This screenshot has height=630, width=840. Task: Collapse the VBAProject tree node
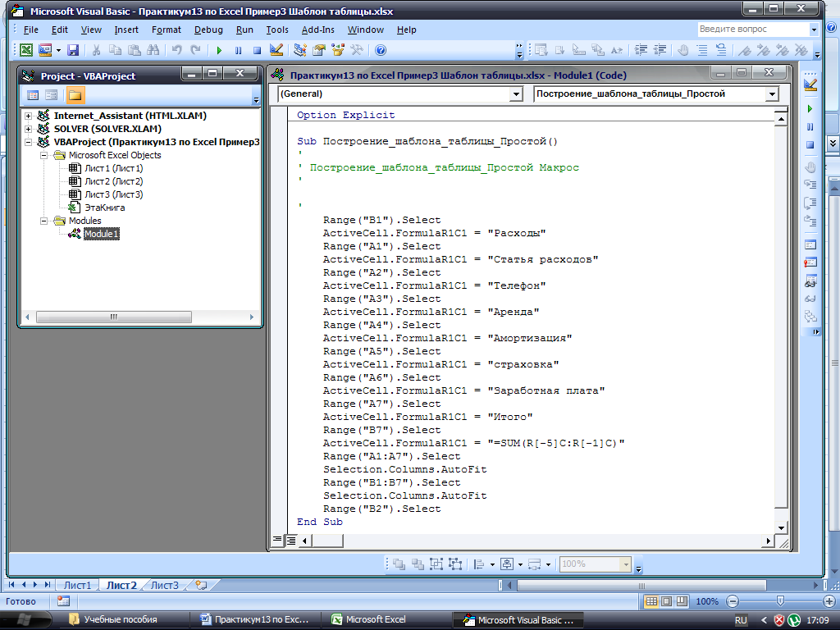pos(29,142)
